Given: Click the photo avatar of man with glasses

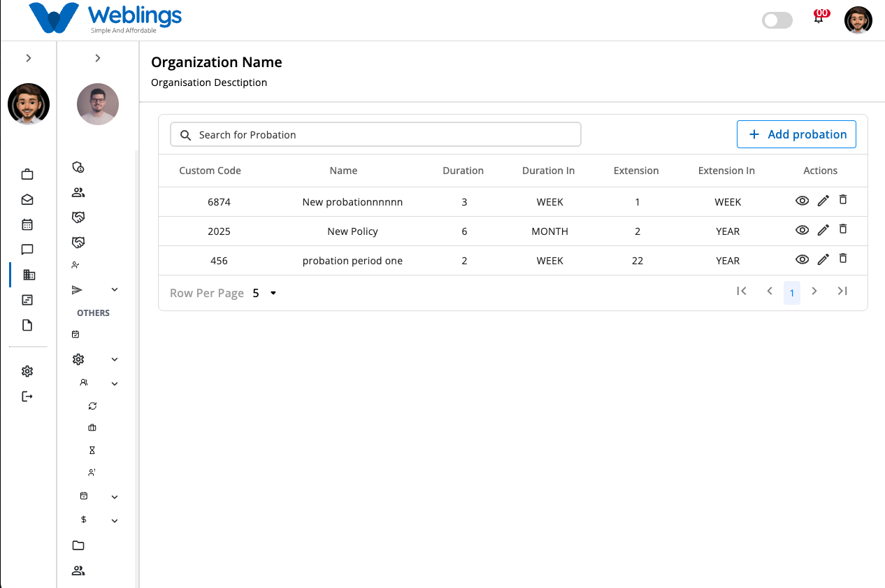Looking at the screenshot, I should [98, 104].
